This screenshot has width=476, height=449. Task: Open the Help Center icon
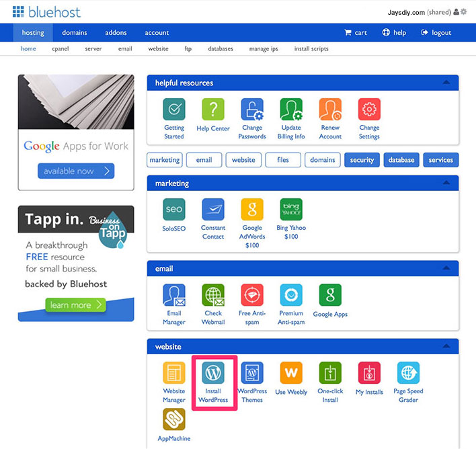click(213, 109)
